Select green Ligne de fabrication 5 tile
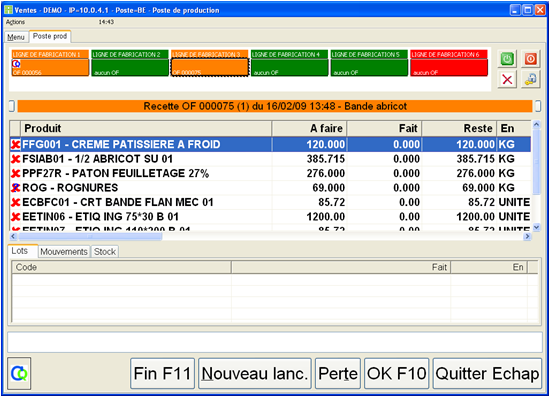The image size is (550, 397). point(369,63)
